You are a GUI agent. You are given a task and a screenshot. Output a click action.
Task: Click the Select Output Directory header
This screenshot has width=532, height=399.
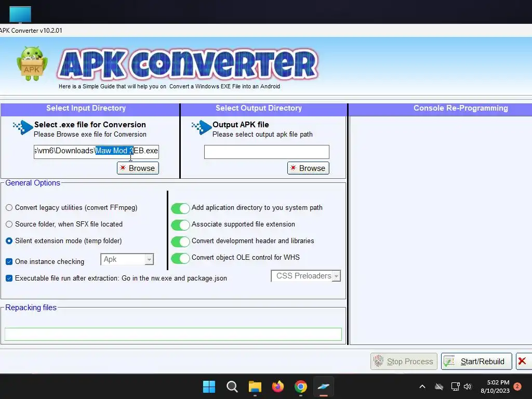coord(259,108)
